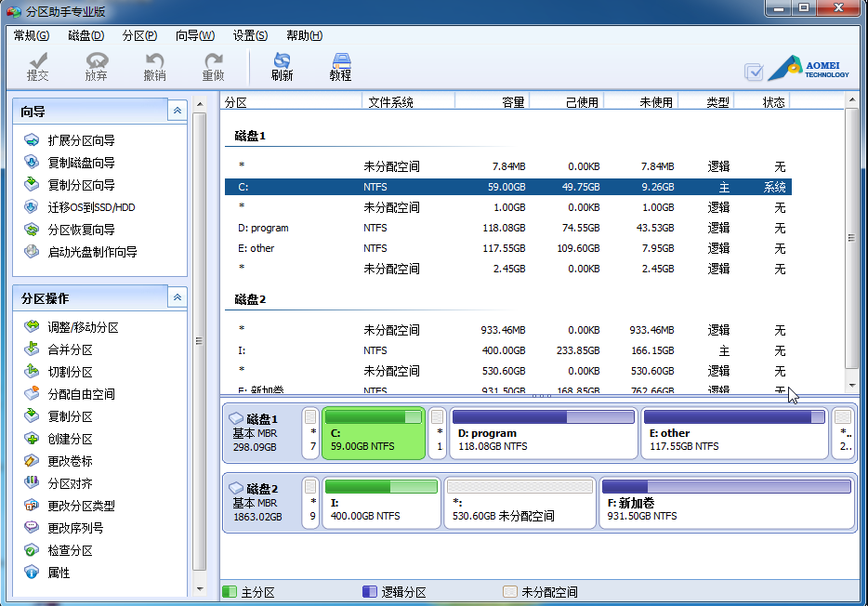Collapse the 向导 panel with its chevron
The width and height of the screenshot is (868, 606).
tap(177, 111)
